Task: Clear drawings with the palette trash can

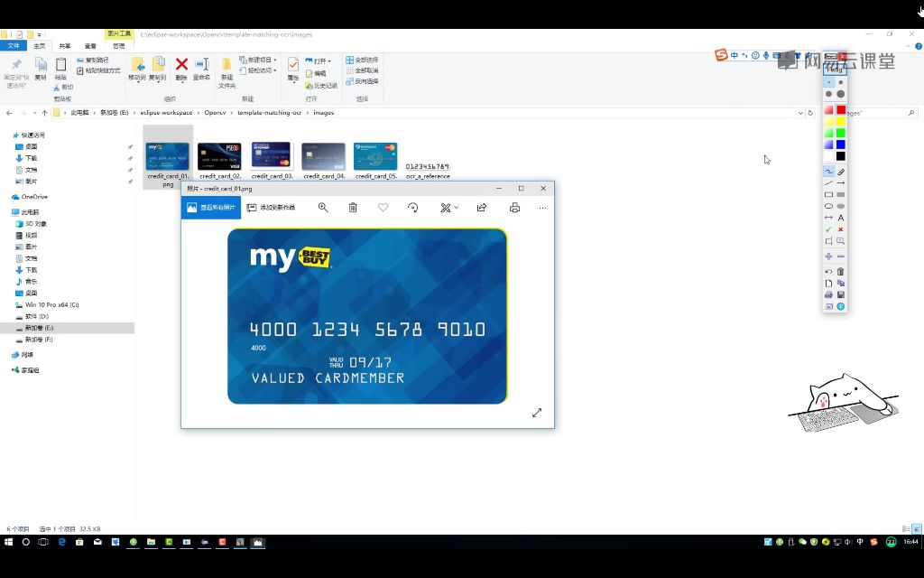Action: (841, 271)
